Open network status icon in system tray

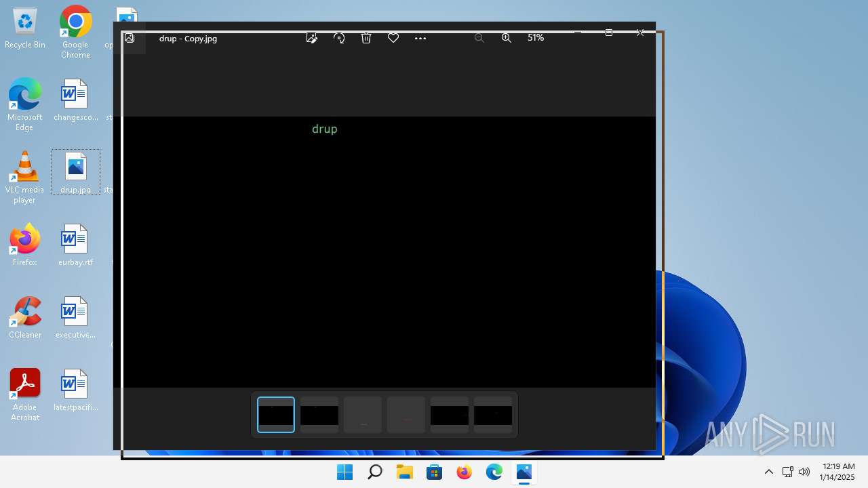pyautogui.click(x=787, y=472)
